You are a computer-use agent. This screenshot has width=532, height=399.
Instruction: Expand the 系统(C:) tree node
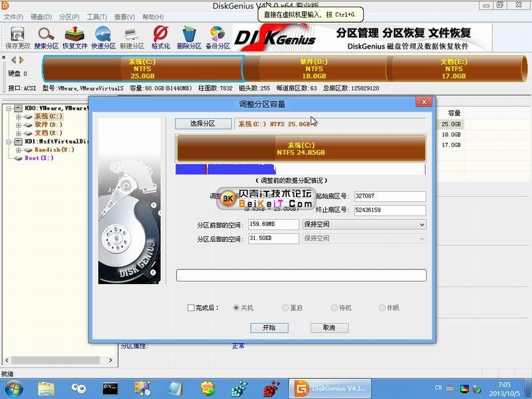point(19,117)
